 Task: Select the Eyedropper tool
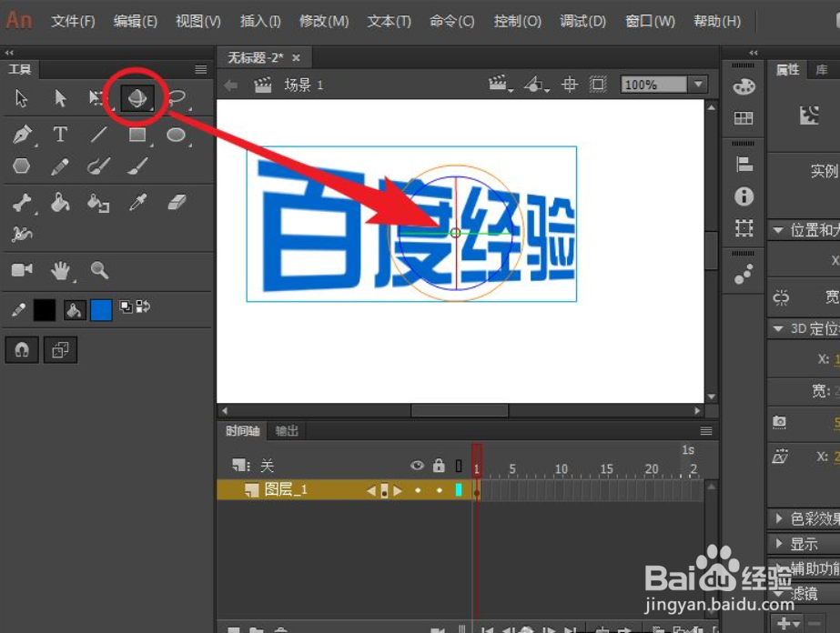[x=137, y=203]
